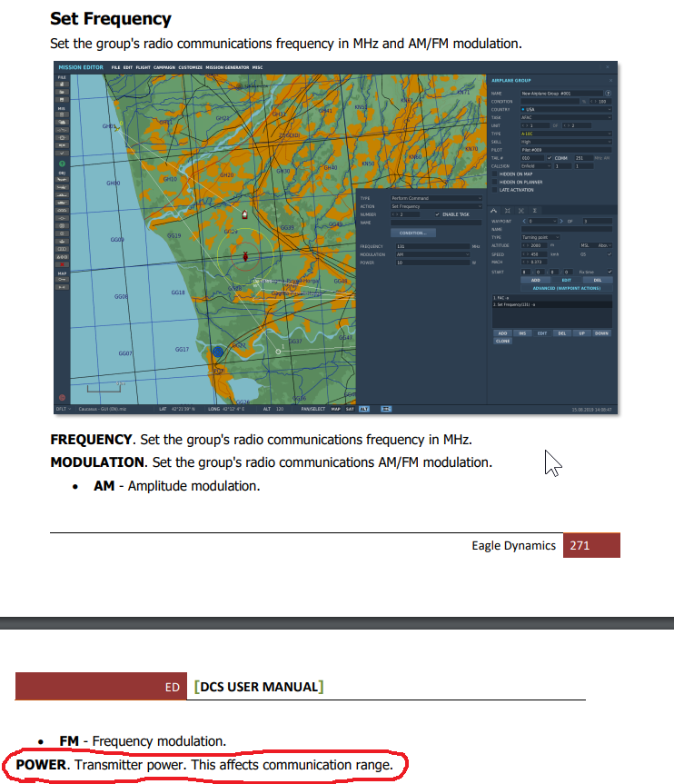Click the MAP view button in the status bar
The image size is (674, 784).
click(x=335, y=409)
